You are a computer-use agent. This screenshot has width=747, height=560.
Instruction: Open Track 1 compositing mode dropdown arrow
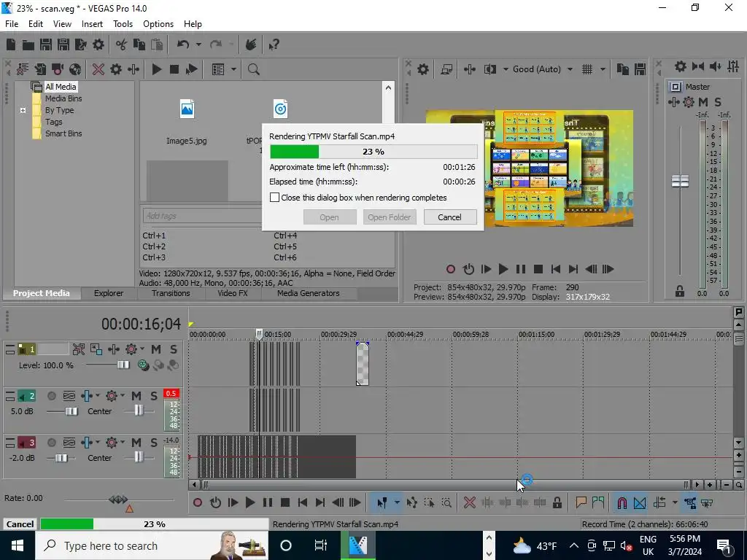(x=142, y=349)
